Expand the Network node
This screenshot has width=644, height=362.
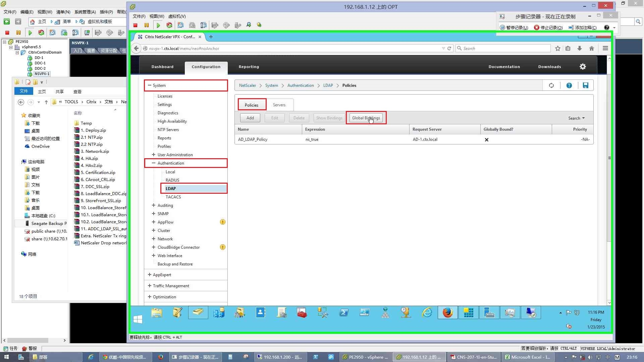point(154,239)
